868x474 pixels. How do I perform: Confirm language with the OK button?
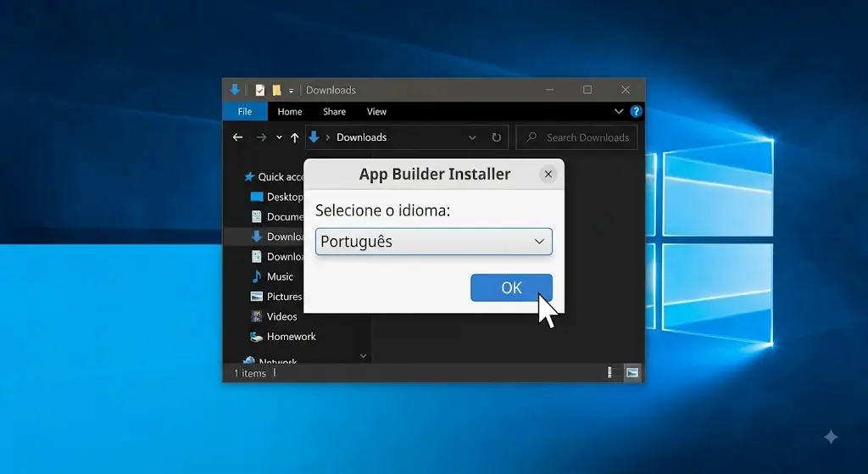click(x=511, y=287)
